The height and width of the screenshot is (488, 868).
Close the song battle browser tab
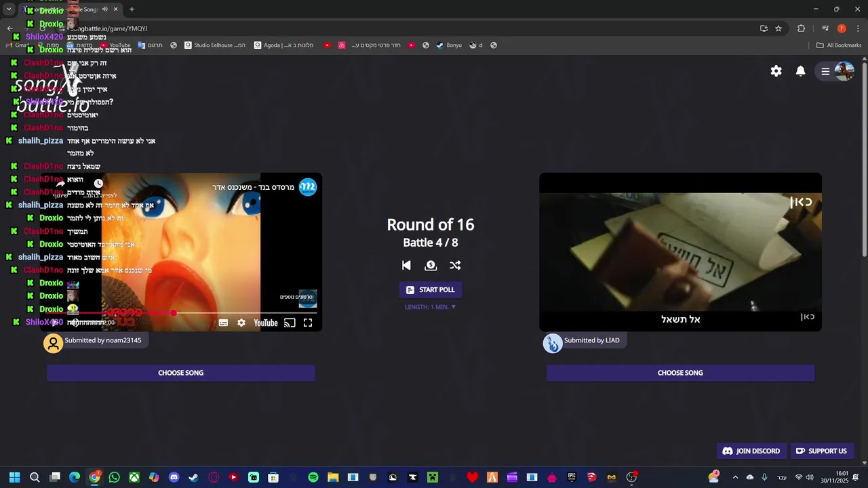click(115, 9)
